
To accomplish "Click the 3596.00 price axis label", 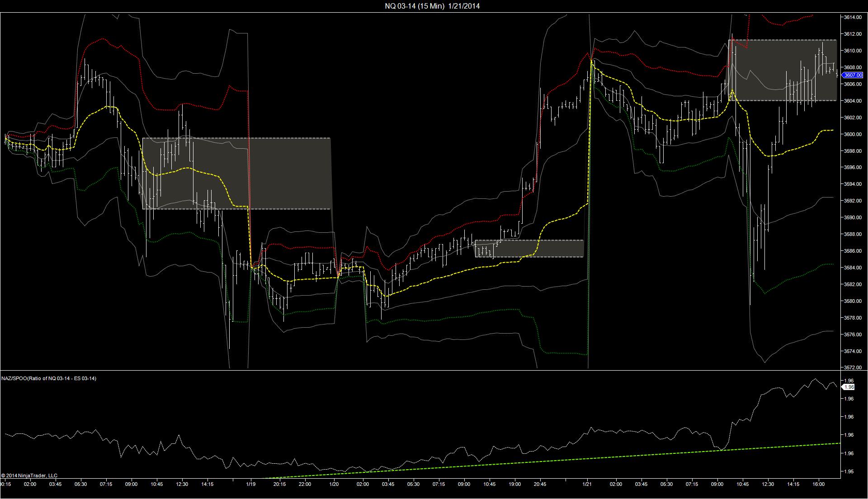I will pos(853,168).
